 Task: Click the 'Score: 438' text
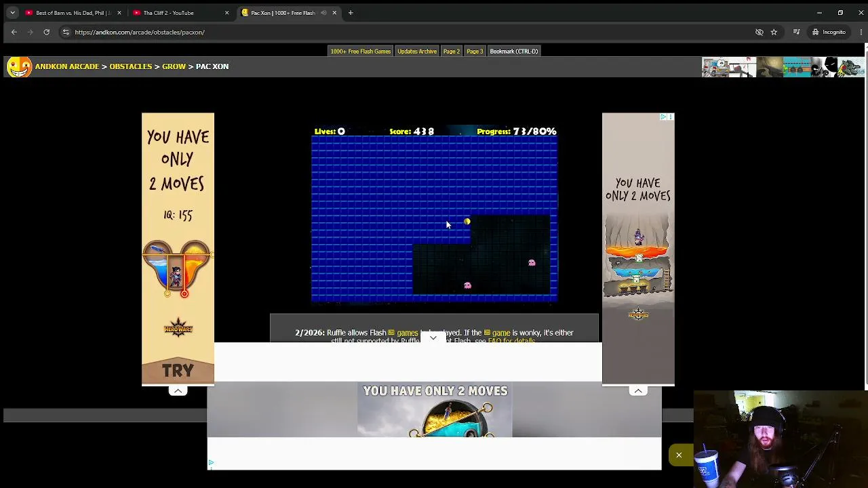coord(412,131)
